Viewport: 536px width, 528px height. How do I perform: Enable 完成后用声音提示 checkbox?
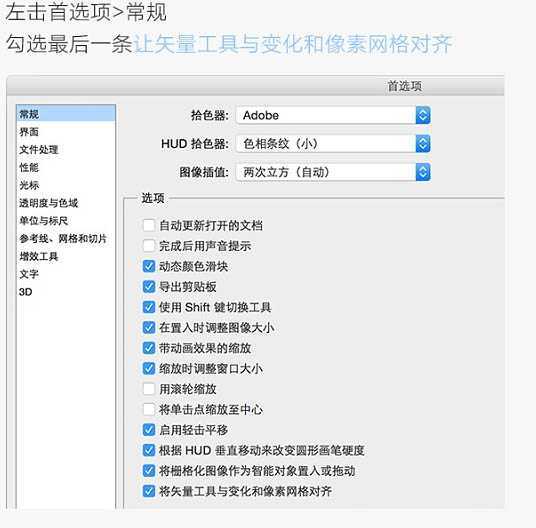(149, 246)
